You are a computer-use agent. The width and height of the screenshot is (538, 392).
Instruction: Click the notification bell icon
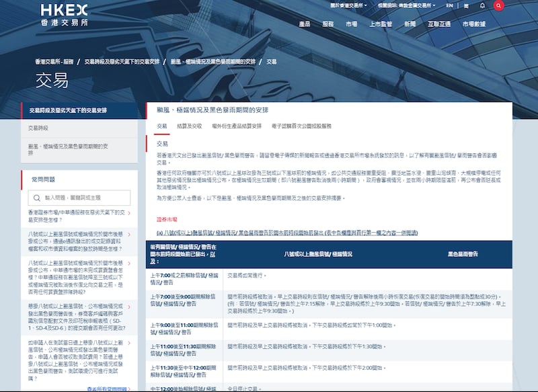tap(482, 5)
